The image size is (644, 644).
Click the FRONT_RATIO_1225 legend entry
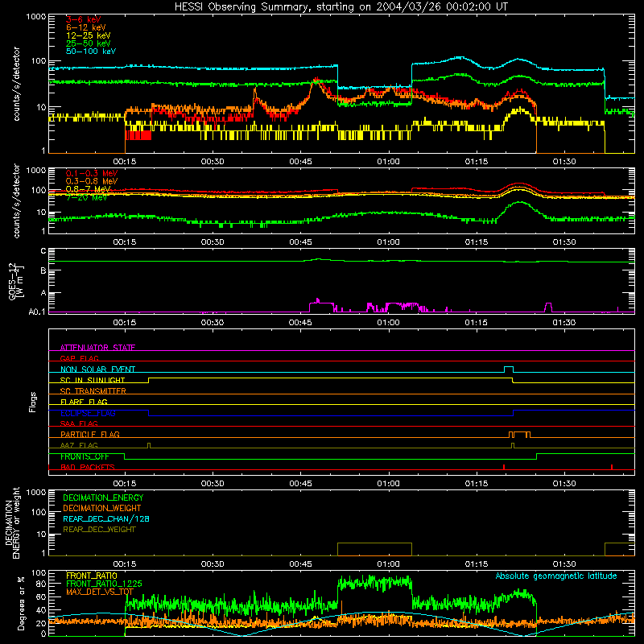pos(104,584)
